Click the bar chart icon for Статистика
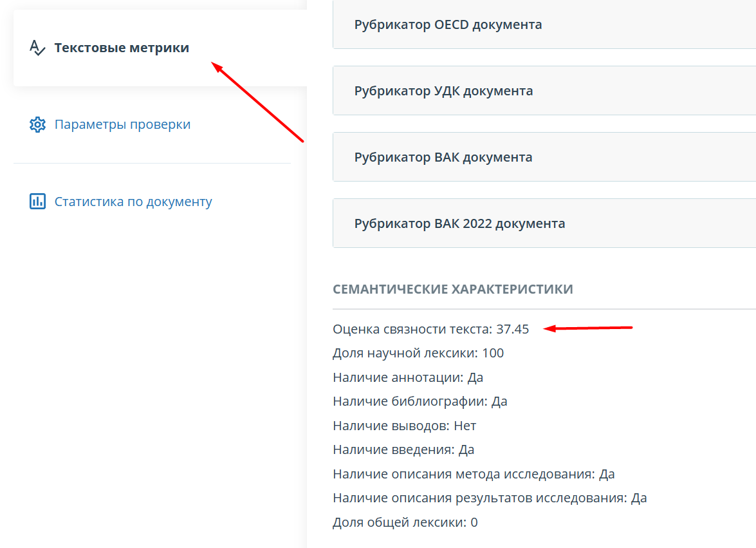 pos(38,201)
